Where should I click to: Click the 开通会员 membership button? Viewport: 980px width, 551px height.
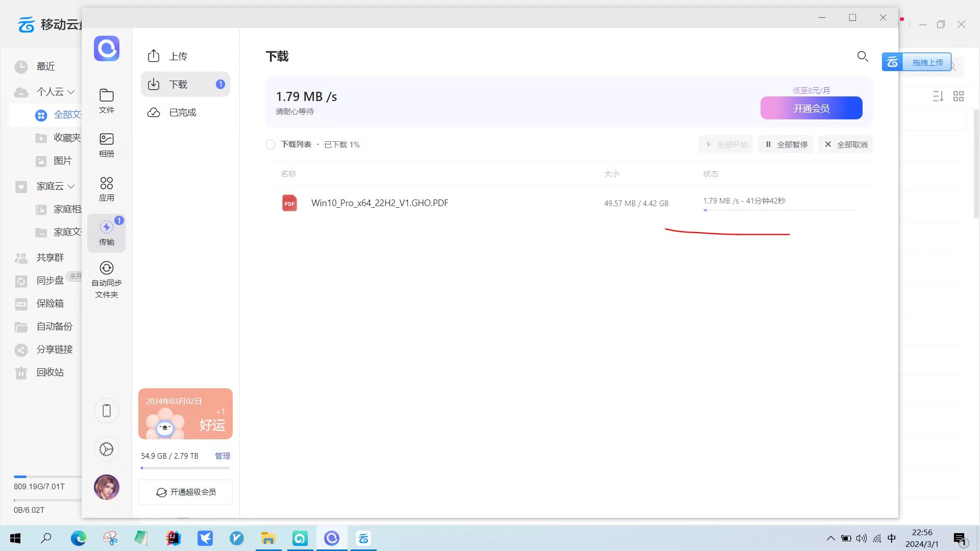coord(811,108)
